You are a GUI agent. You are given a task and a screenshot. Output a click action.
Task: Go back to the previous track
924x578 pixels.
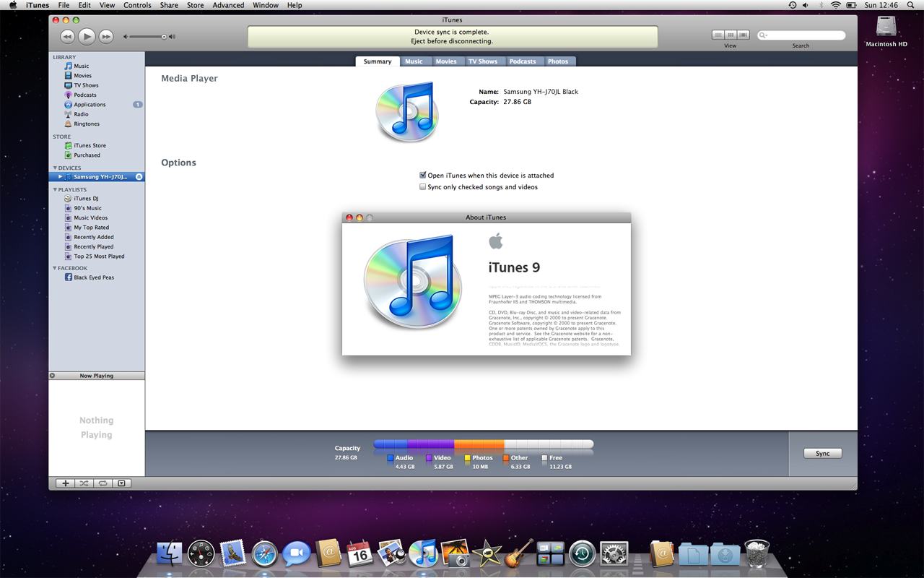[67, 36]
